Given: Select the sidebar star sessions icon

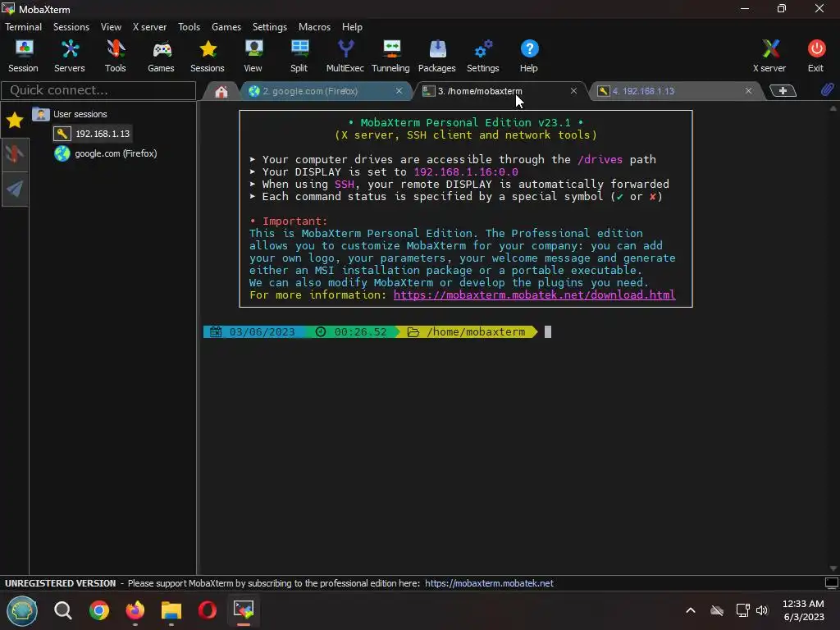Looking at the screenshot, I should [15, 120].
